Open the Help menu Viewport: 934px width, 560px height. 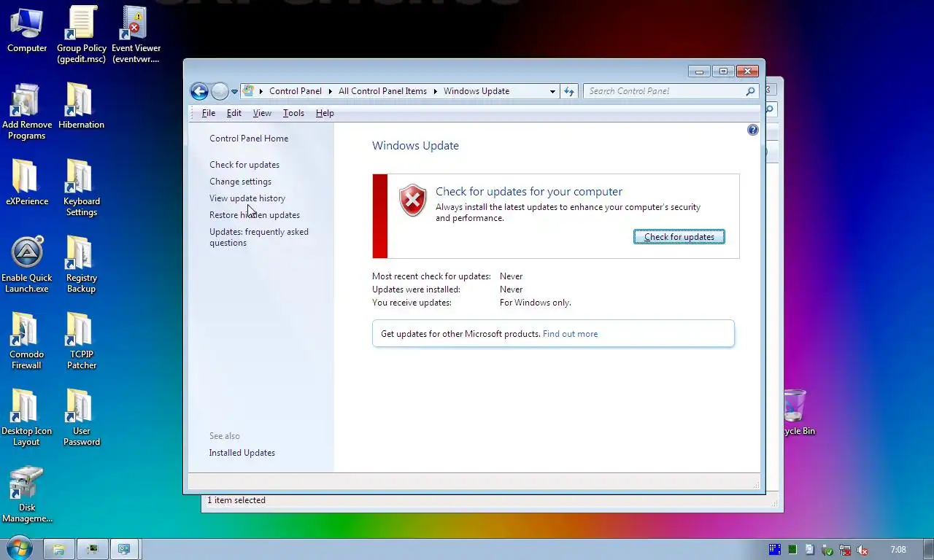click(325, 113)
